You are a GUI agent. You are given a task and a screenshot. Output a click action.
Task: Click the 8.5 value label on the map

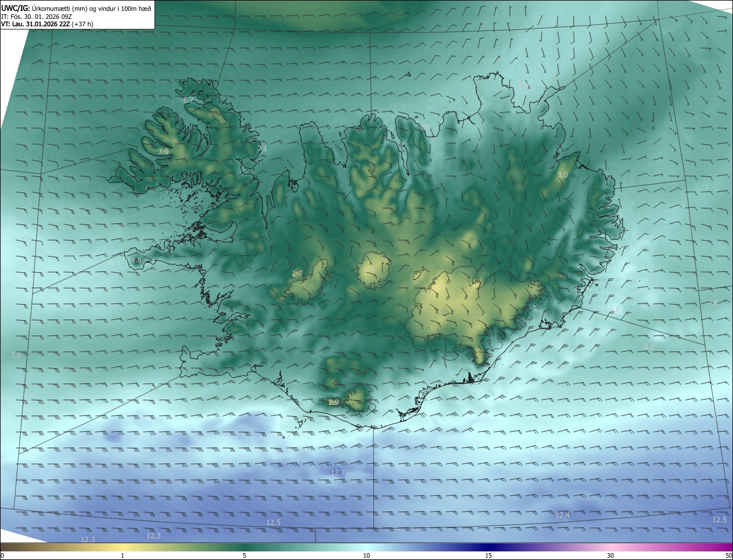tap(425, 127)
